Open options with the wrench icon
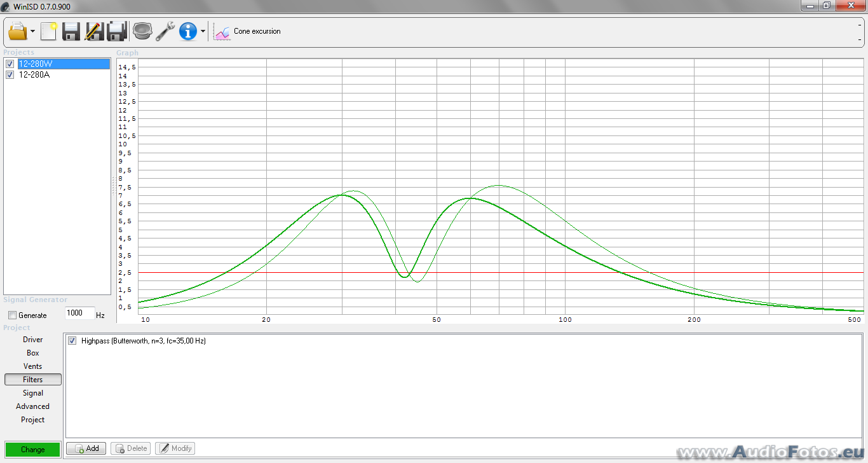Viewport: 868px width, 463px height. pos(165,31)
